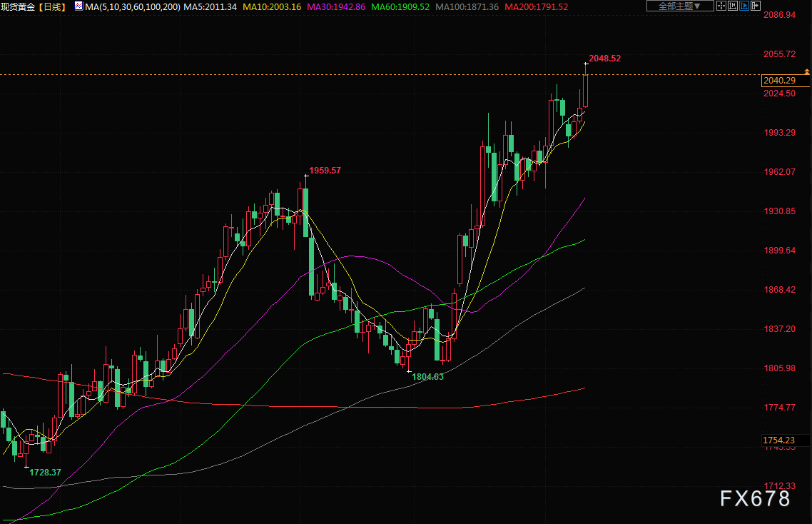Click the 1959.57 peak price marker
Screen dimensions: 812x524
(x=325, y=171)
